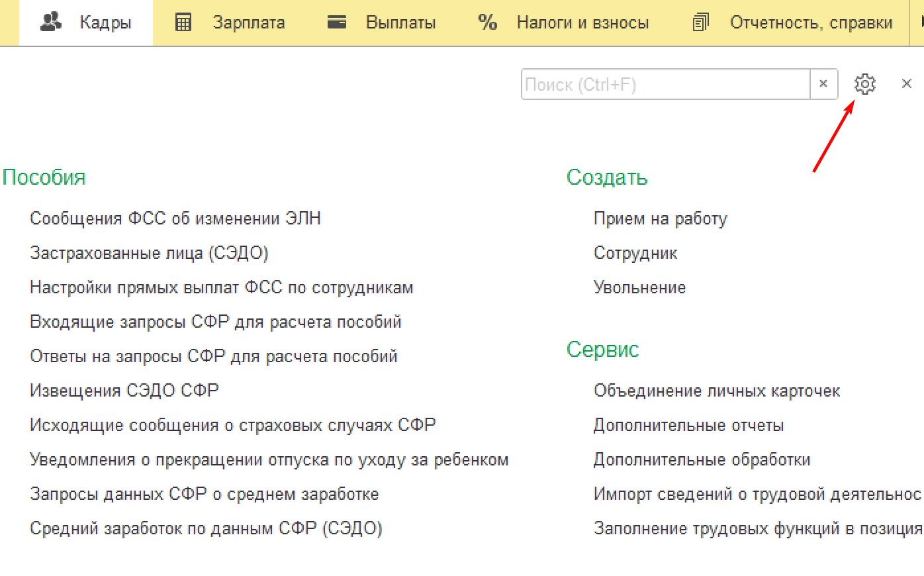
Task: Open Ответы на запросы СФР для расчета пособий
Action: tap(214, 356)
